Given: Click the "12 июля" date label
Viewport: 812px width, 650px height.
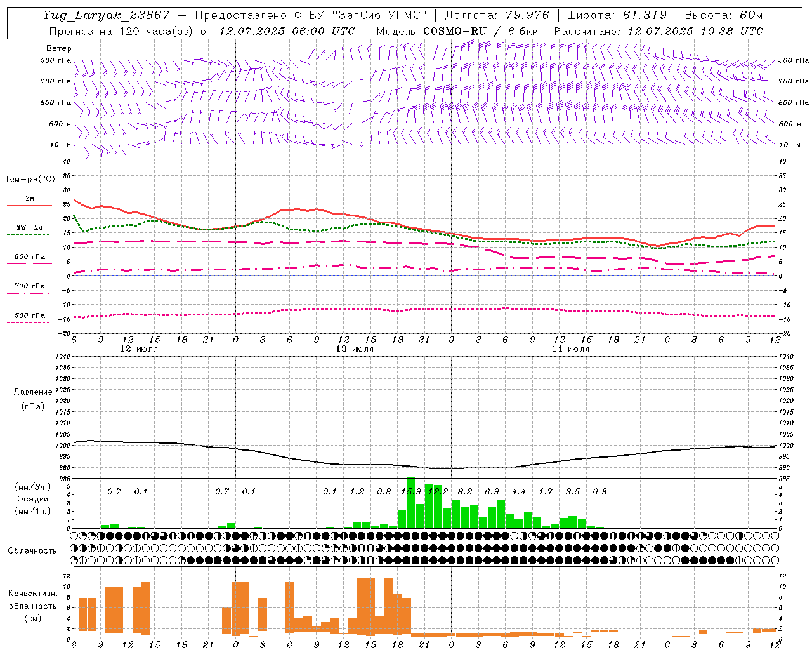Looking at the screenshot, I should click(139, 349).
